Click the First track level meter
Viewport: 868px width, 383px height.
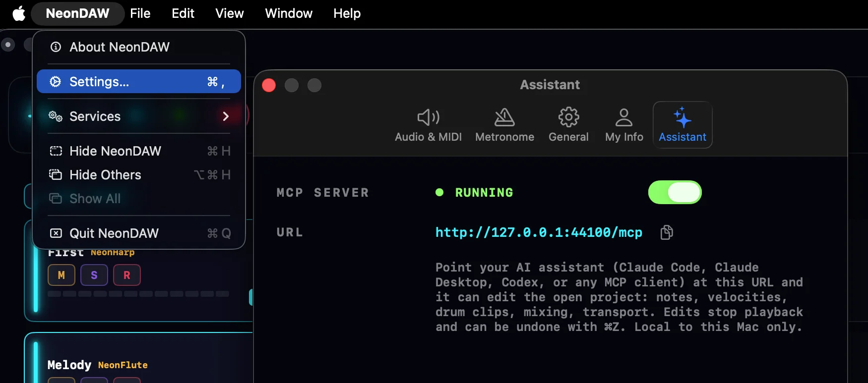coord(138,294)
